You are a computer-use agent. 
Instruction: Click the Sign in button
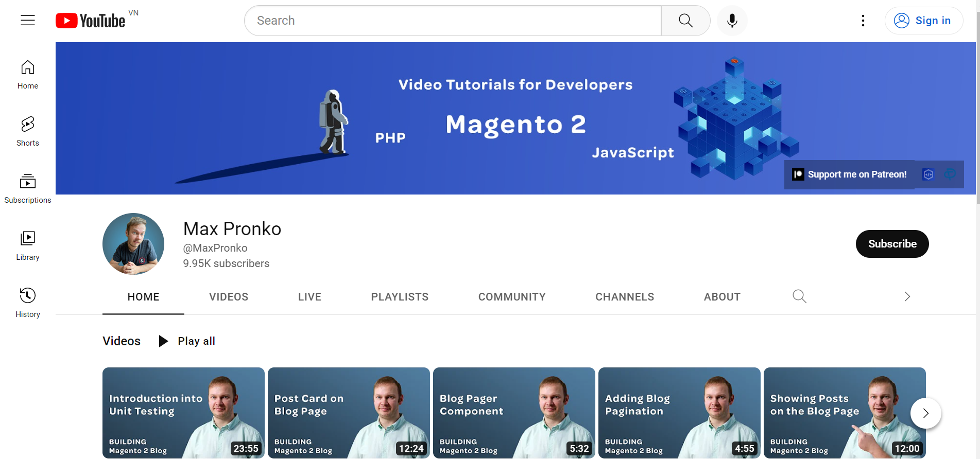(923, 21)
